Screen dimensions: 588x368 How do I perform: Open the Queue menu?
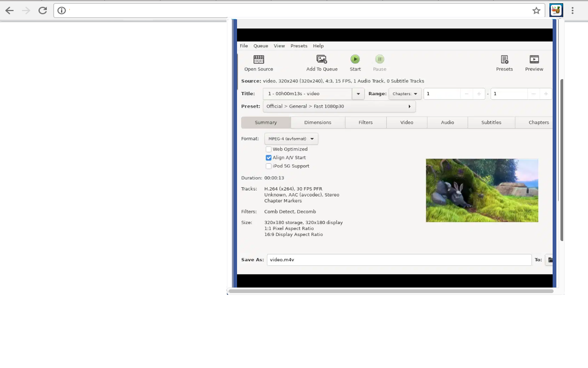coord(260,46)
